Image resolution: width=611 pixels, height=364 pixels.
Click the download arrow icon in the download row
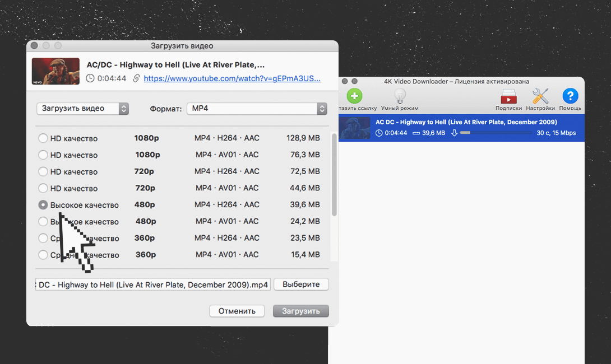[x=454, y=133]
